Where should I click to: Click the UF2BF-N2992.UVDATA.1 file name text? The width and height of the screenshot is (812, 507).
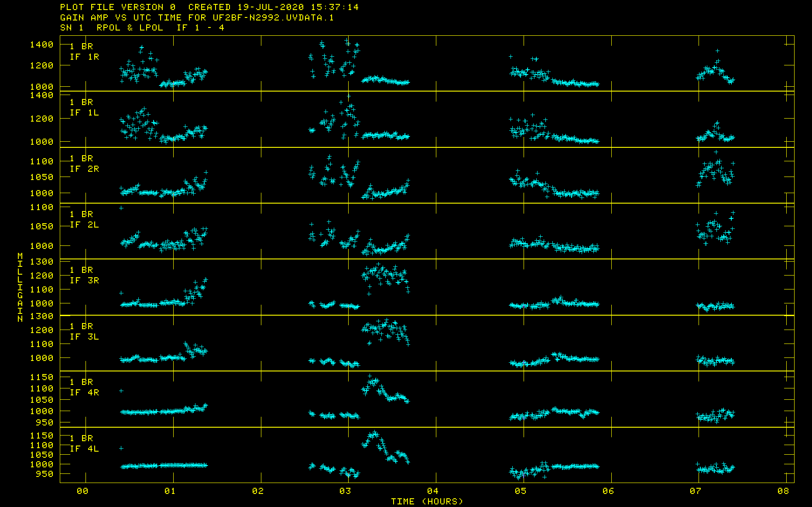pos(273,17)
